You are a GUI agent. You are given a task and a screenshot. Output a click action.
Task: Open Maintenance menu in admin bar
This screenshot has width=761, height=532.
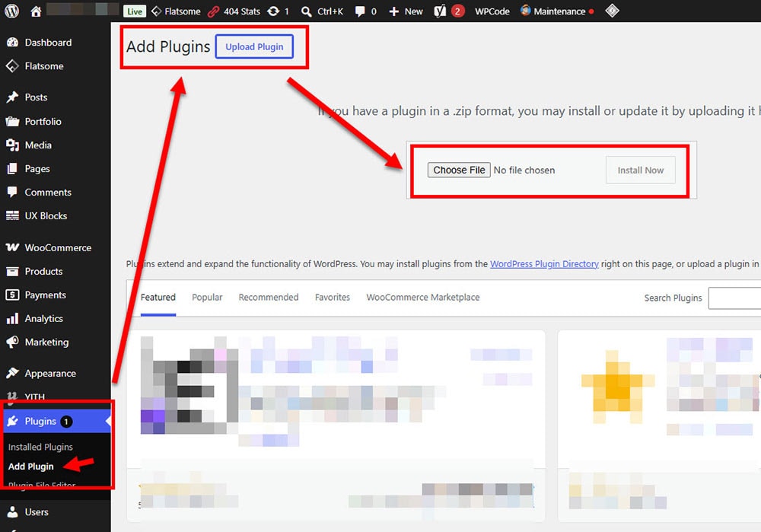click(557, 11)
